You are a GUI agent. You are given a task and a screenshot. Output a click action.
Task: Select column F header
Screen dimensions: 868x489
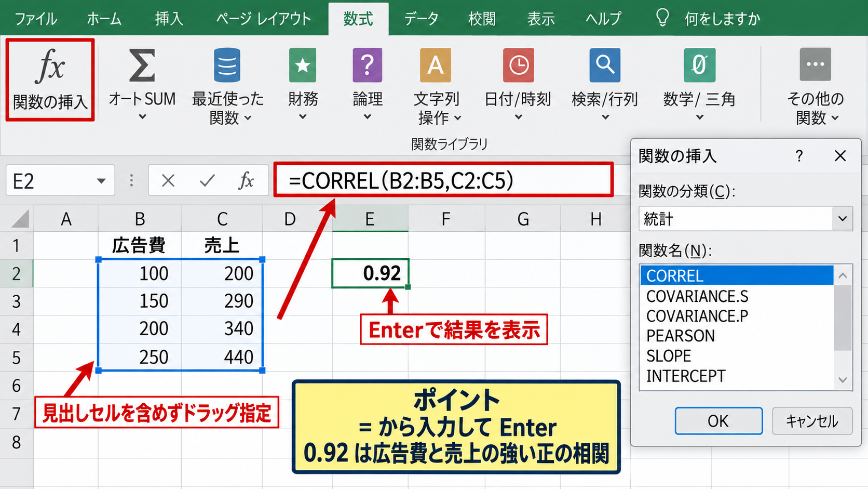446,219
